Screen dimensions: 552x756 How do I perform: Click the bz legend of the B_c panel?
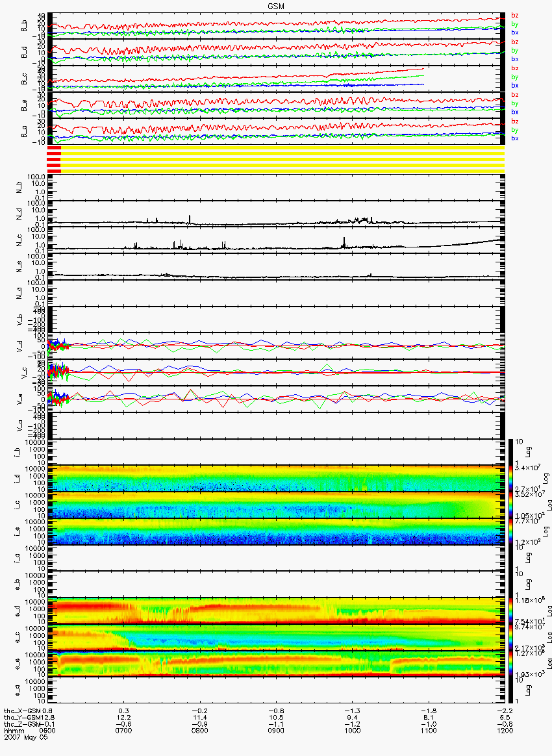tap(515, 68)
